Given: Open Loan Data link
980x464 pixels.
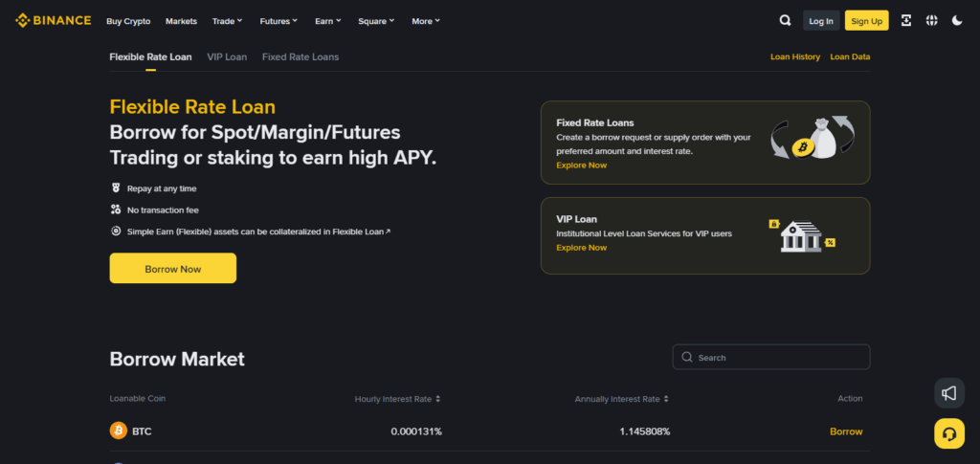Looking at the screenshot, I should [850, 56].
